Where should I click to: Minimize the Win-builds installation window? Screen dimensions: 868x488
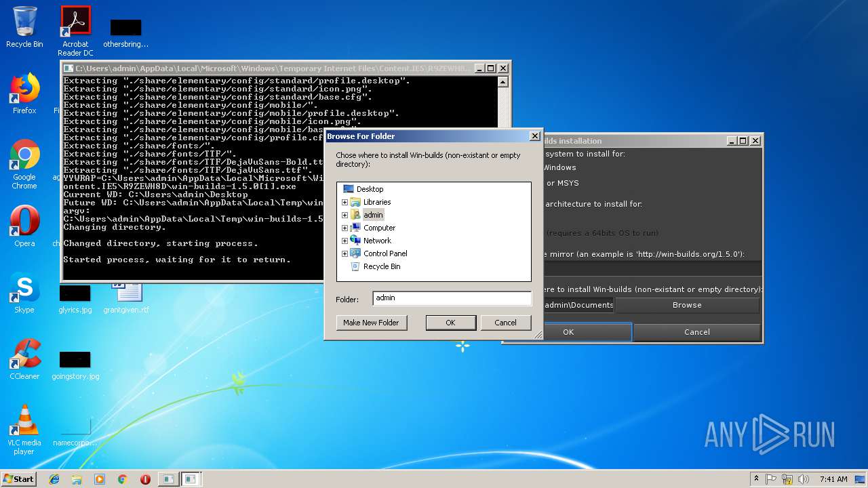pos(732,141)
